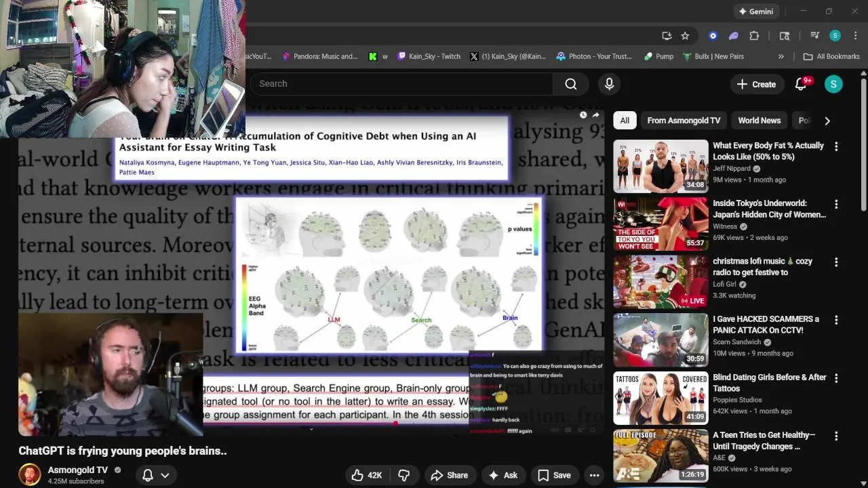The height and width of the screenshot is (488, 868).
Task: Go to the Poppies Studios channel
Action: [x=737, y=400]
